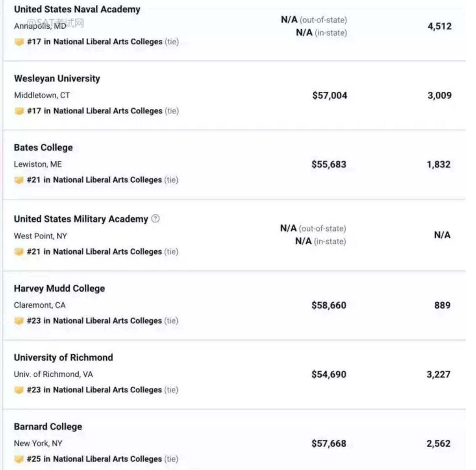Click Harvey Mudd's #23 National Liberal Arts ranking
The width and height of the screenshot is (476, 470).
(x=94, y=321)
